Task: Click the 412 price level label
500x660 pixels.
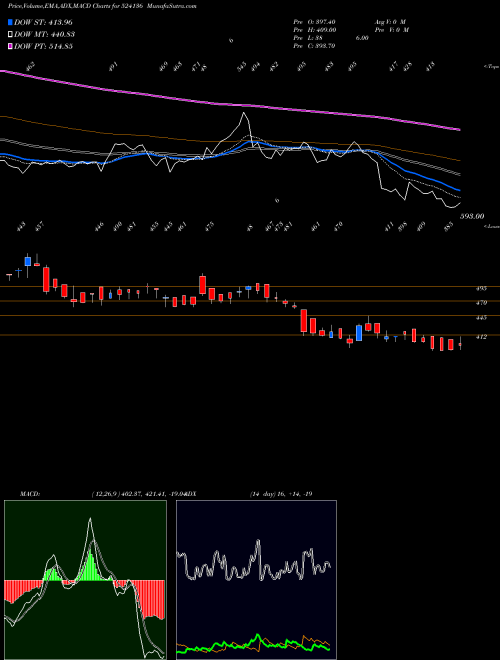Action: 481,337
